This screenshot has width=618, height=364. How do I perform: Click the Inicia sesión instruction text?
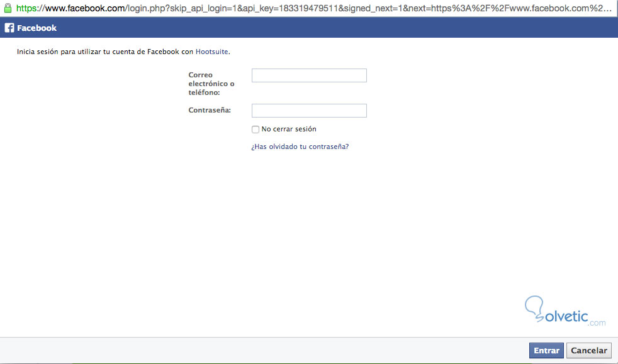tap(123, 52)
